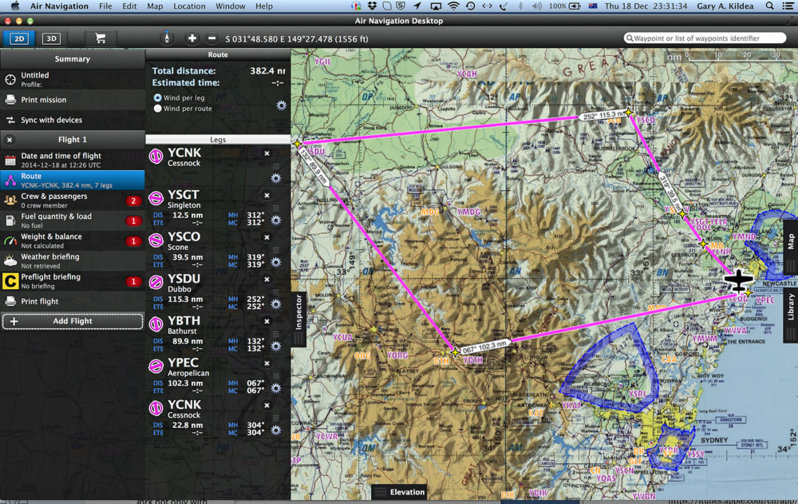
Task: Open Notification Center list icon
Action: pos(788,6)
